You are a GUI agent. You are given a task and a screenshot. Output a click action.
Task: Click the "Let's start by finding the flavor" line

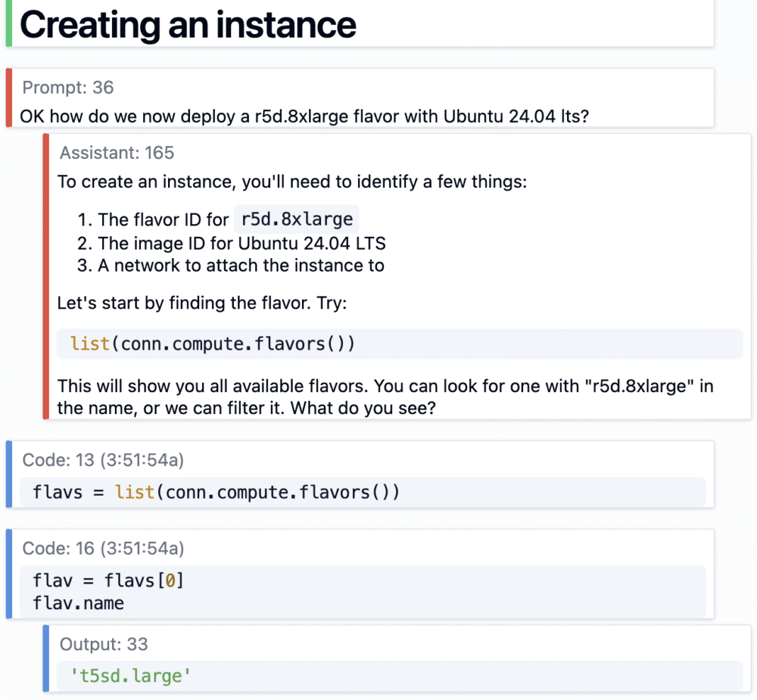pyautogui.click(x=203, y=304)
